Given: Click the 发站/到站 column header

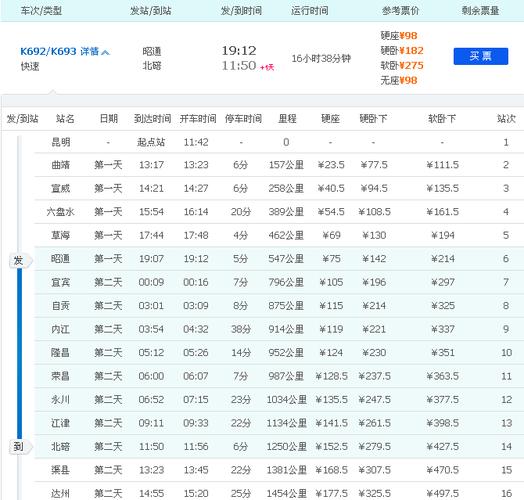Looking at the screenshot, I should (151, 11).
